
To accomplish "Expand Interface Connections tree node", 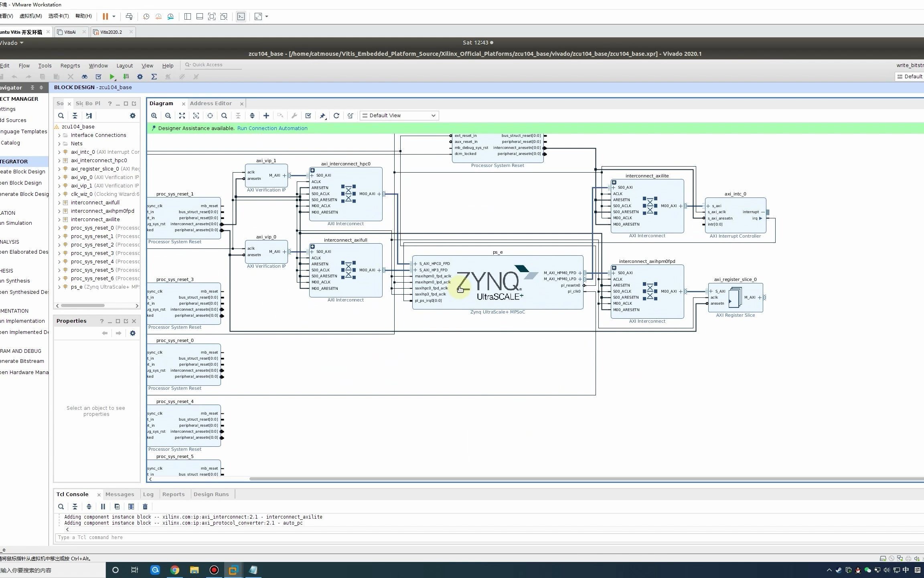I will click(x=59, y=135).
